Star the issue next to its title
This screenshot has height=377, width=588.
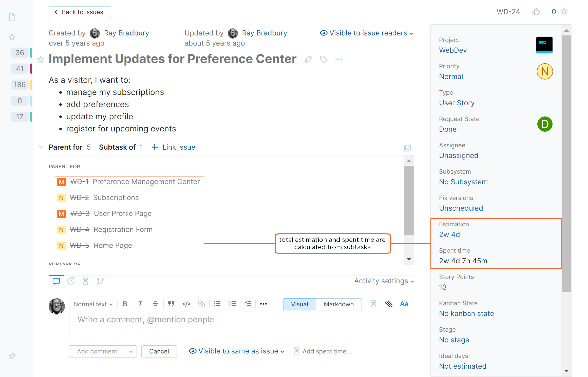(40, 60)
